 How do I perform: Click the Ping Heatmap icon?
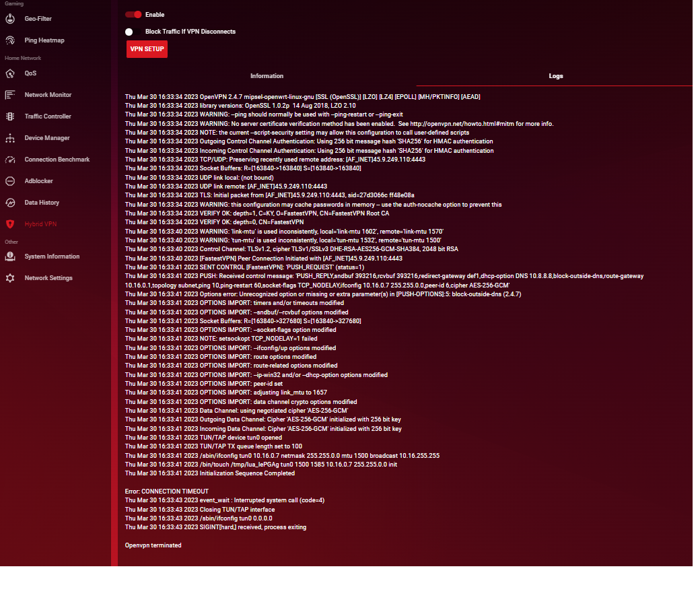pos(10,40)
